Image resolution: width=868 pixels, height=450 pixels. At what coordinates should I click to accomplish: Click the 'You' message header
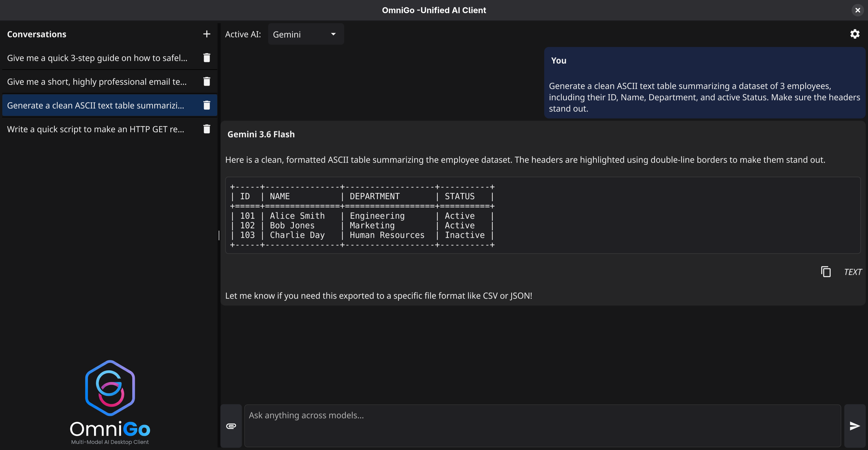[559, 61]
